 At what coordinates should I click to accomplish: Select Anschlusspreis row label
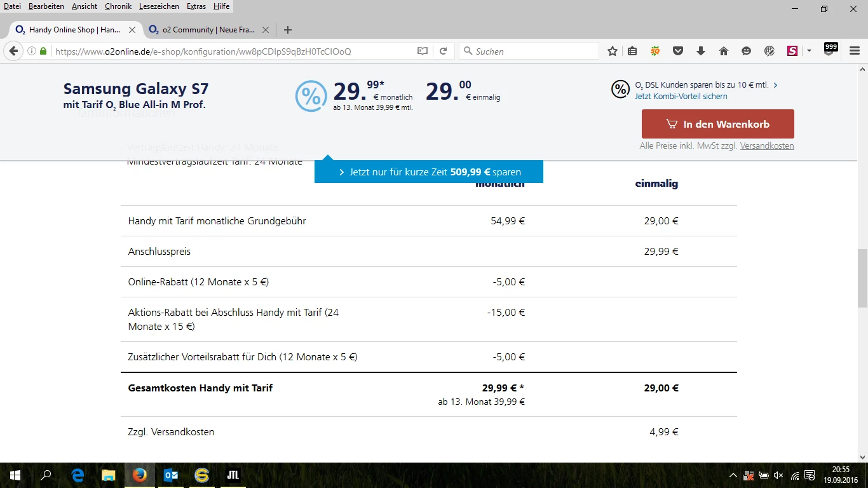pos(159,252)
